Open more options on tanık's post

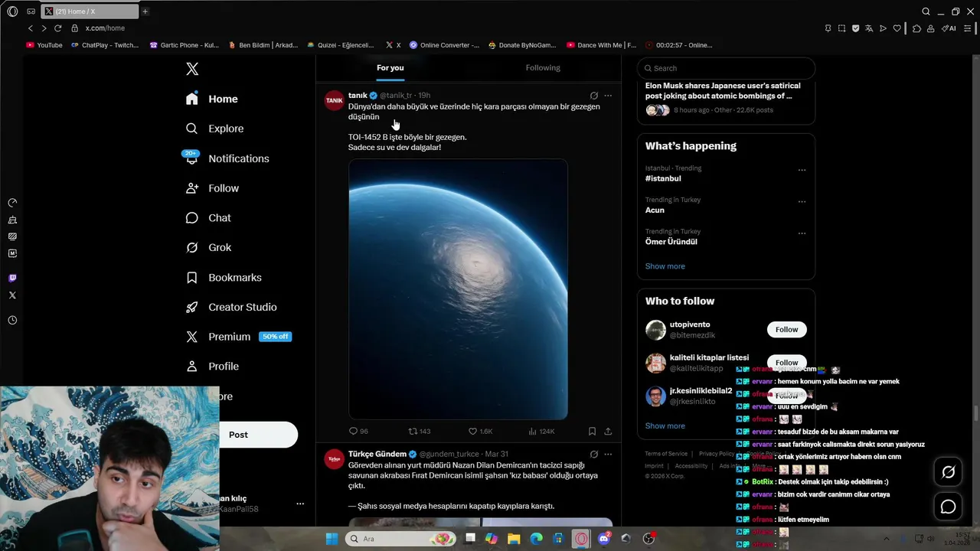(x=608, y=96)
